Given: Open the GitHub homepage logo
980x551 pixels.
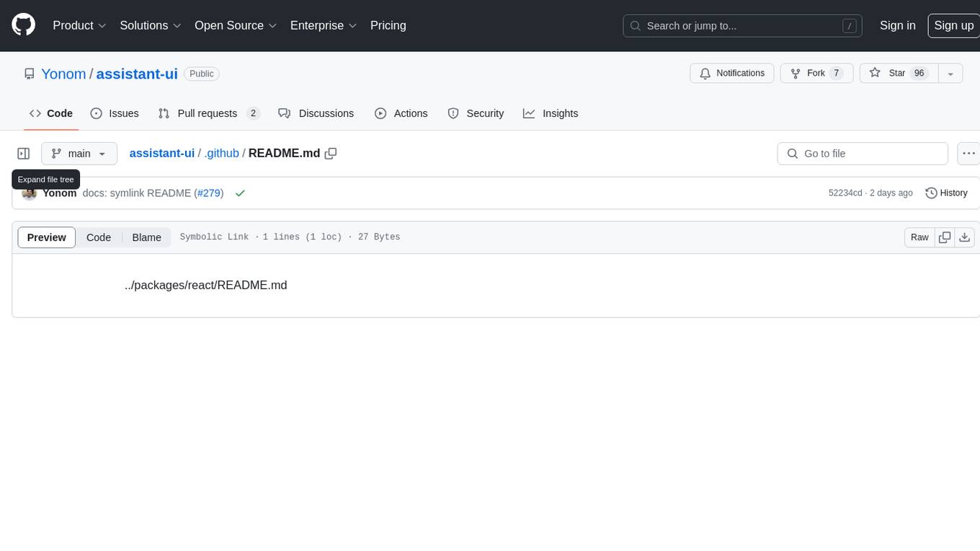Looking at the screenshot, I should pyautogui.click(x=24, y=25).
